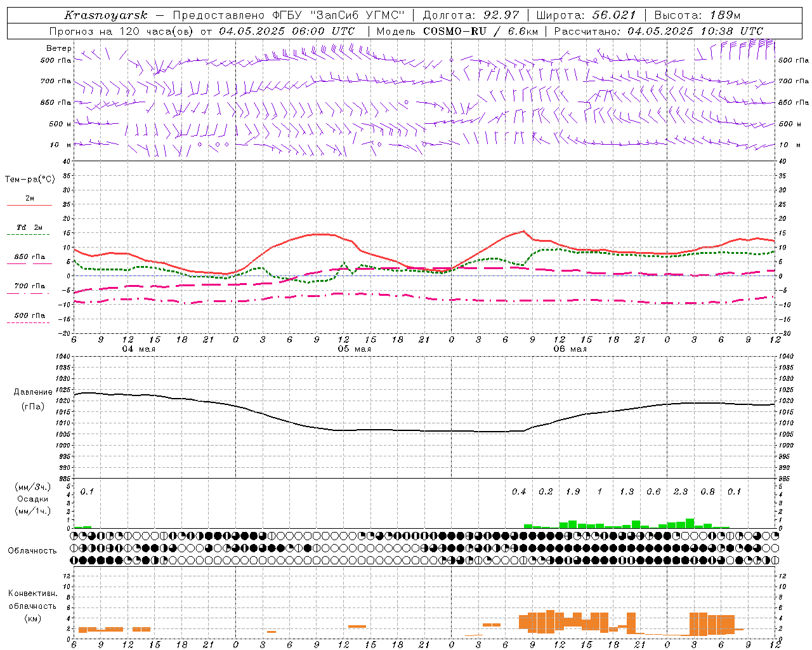Click the 'Давление' pressure panel label
812x650 pixels.
[33, 392]
